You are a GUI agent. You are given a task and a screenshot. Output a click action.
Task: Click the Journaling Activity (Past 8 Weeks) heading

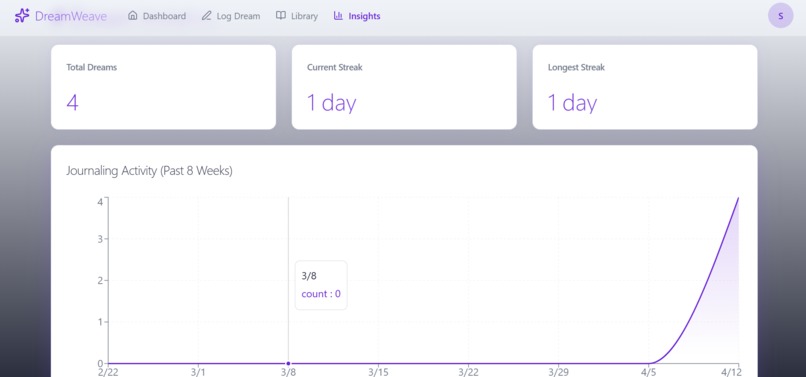pos(150,171)
